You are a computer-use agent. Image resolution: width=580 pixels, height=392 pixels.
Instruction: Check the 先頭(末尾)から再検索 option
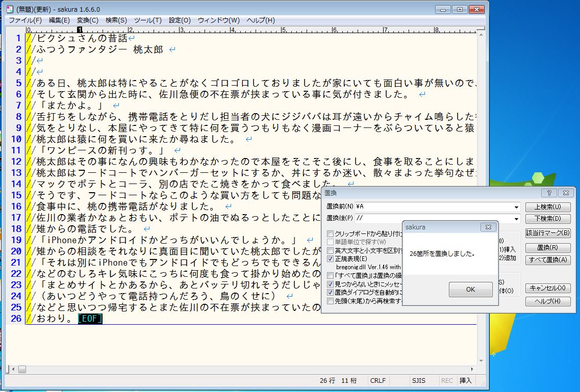click(331, 301)
